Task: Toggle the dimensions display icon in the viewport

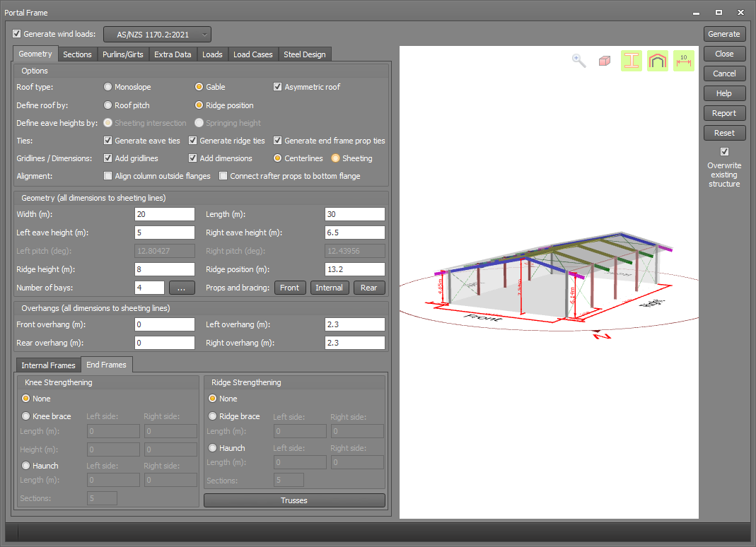Action: 683,61
